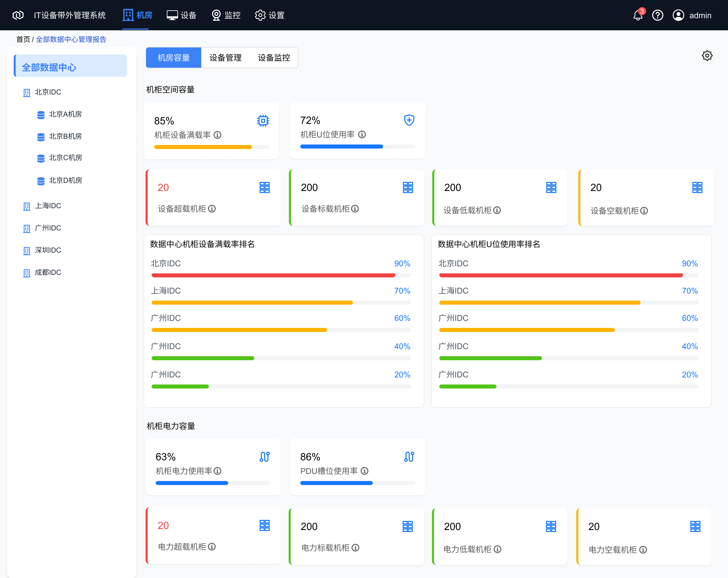The image size is (728, 578).
Task: Click info icon beside 电力低载机柜
Action: 497,549
